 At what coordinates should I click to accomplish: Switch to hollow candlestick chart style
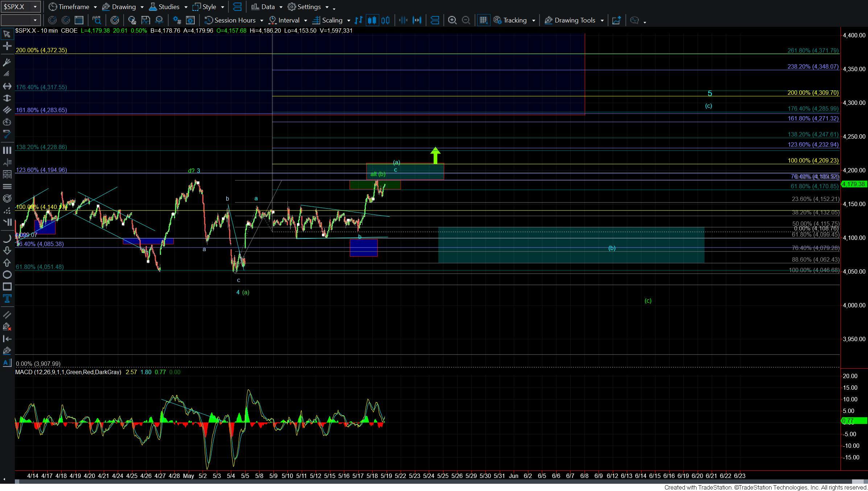[385, 20]
